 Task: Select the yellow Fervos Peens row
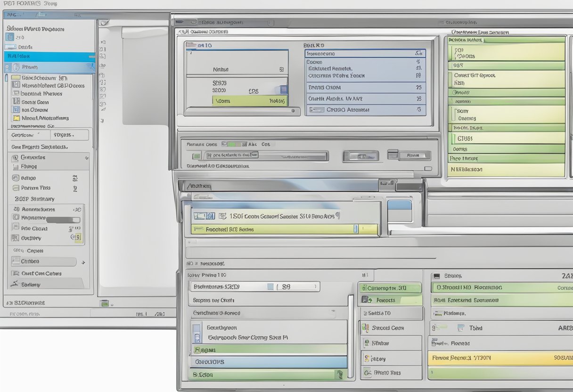[499, 358]
